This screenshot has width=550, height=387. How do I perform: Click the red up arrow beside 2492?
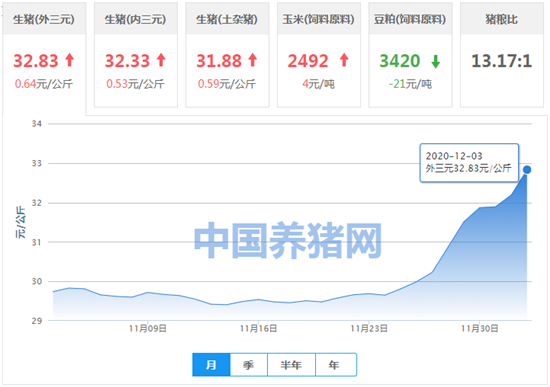(x=344, y=60)
